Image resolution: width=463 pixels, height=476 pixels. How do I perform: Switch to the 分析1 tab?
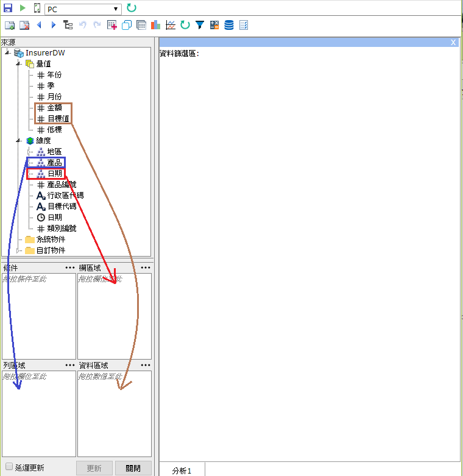click(x=182, y=471)
